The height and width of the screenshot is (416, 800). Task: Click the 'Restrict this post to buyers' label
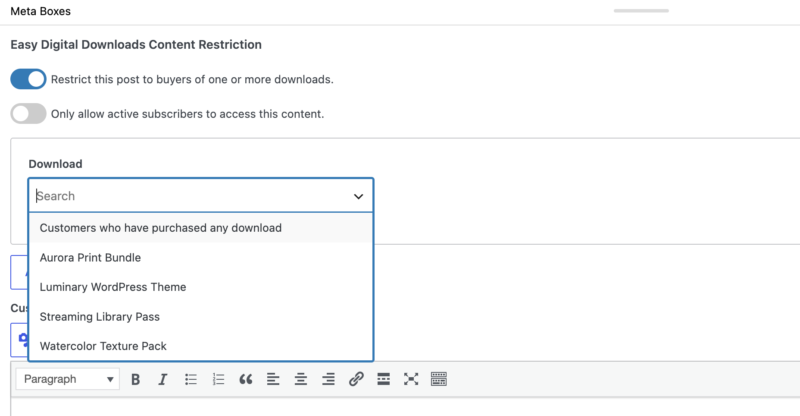[x=192, y=79]
